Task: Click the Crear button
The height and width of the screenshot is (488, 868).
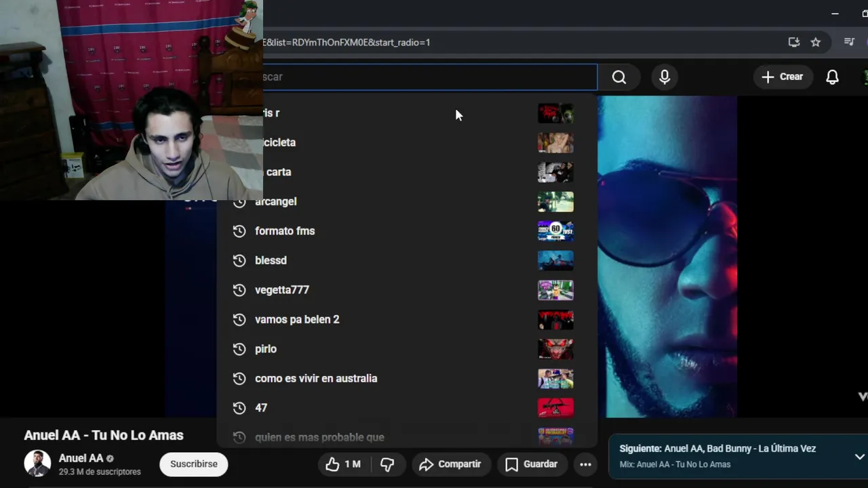Action: point(783,77)
